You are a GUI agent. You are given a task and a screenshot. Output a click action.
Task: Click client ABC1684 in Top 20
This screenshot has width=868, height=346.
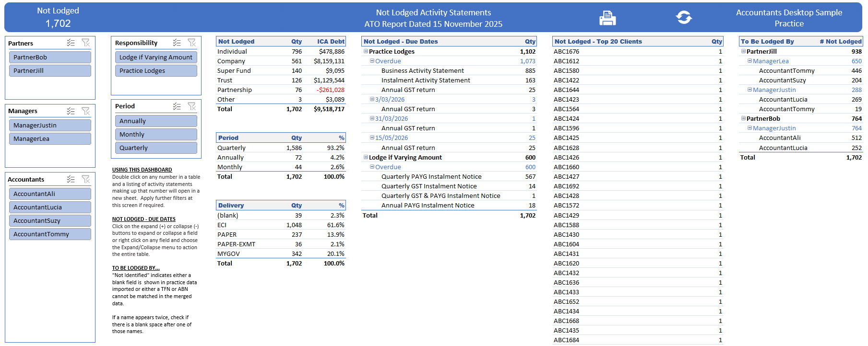coord(566,340)
